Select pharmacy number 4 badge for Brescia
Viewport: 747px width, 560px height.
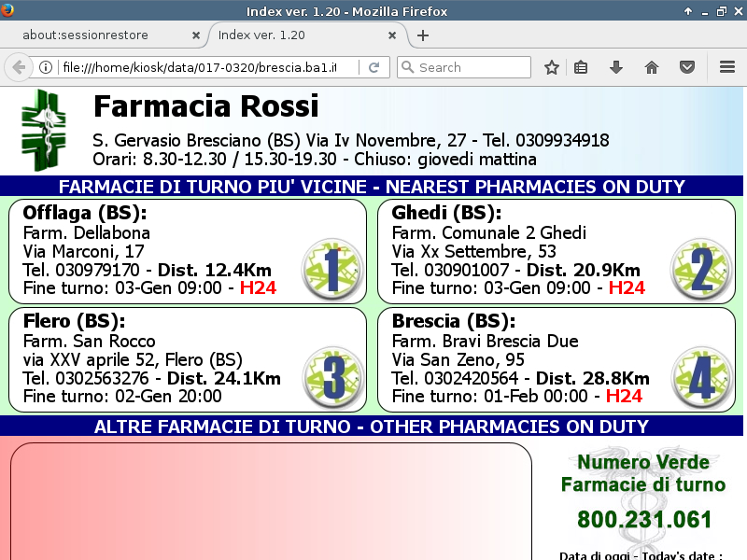point(702,376)
